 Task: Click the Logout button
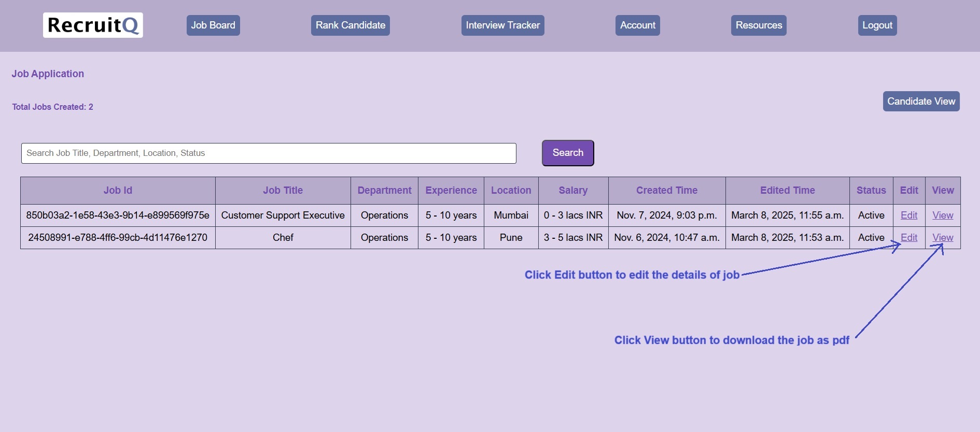coord(877,25)
